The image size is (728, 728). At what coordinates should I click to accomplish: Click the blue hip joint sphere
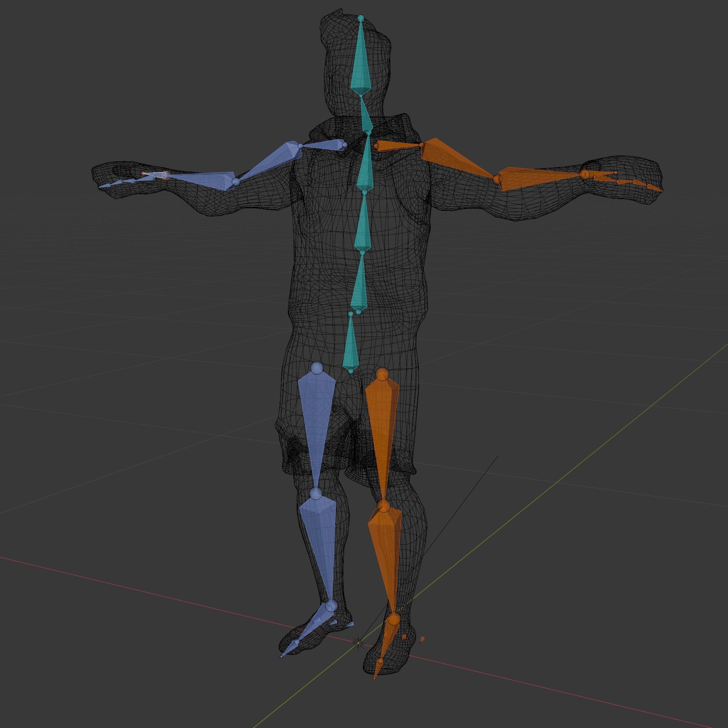point(316,368)
